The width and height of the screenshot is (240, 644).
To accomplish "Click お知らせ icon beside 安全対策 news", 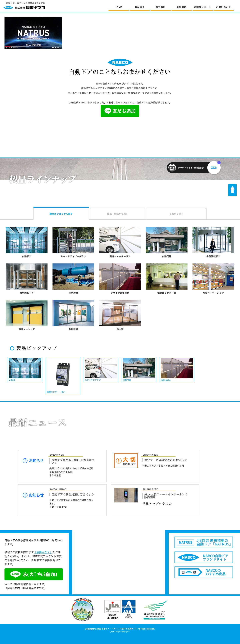I will coord(33,495).
